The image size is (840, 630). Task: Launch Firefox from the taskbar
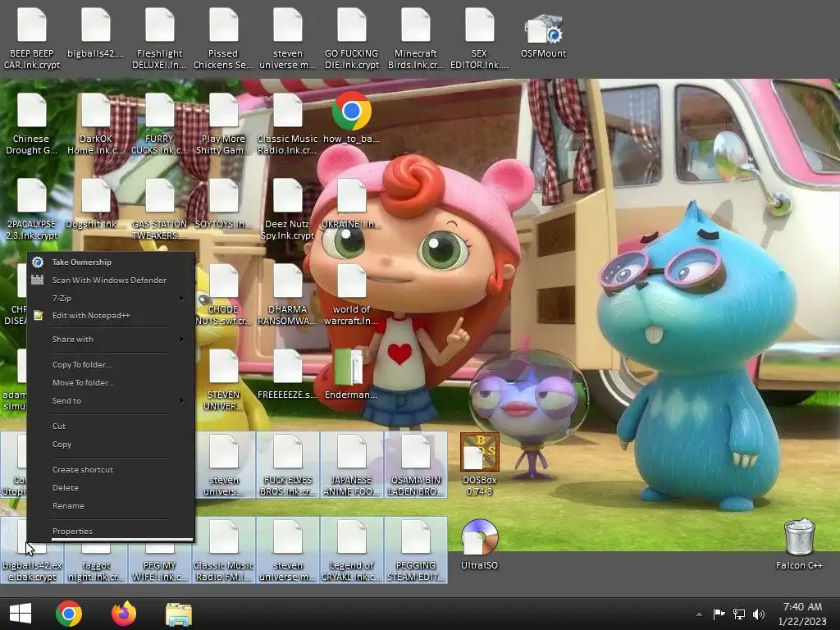coord(124,614)
